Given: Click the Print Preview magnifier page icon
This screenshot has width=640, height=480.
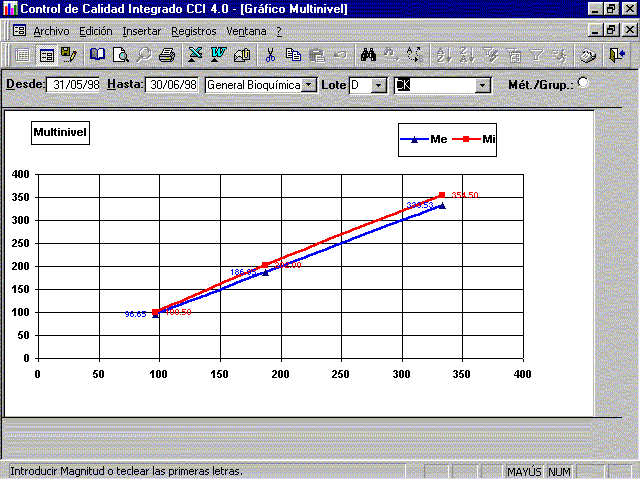Looking at the screenshot, I should pyautogui.click(x=121, y=55).
